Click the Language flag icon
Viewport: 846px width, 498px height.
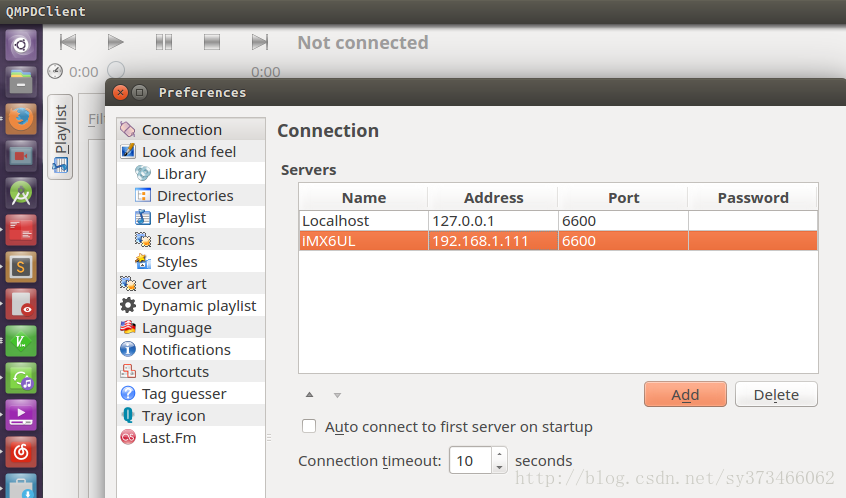coord(128,328)
